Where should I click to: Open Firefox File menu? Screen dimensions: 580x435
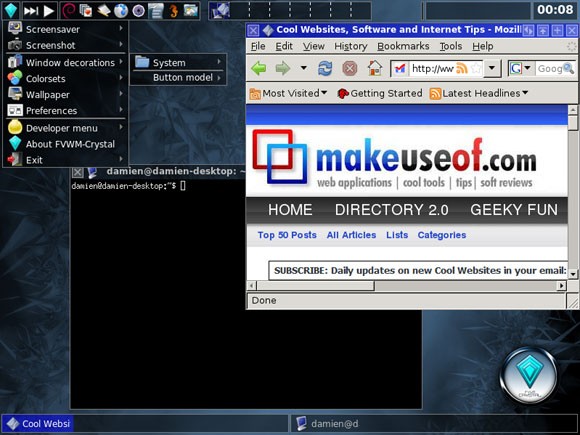pyautogui.click(x=258, y=46)
